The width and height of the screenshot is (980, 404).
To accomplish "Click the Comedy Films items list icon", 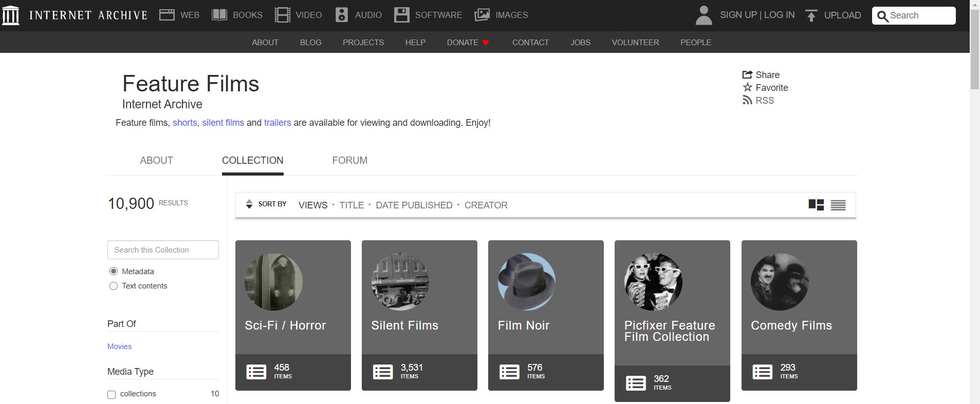I will tap(762, 372).
